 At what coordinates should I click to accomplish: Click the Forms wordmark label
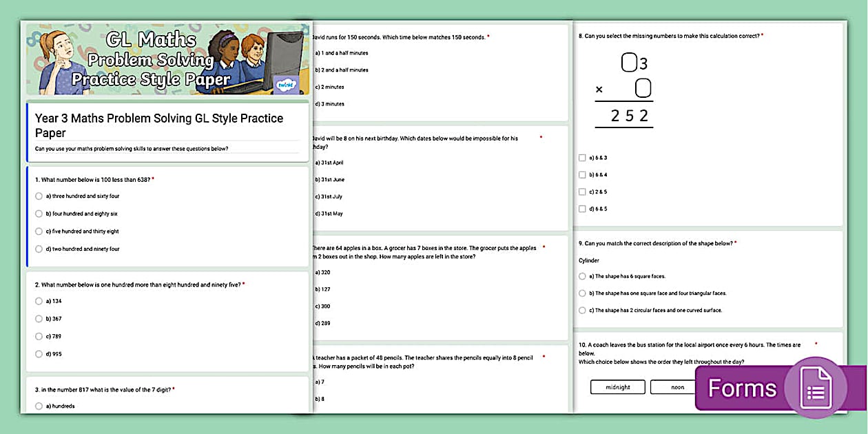[742, 388]
